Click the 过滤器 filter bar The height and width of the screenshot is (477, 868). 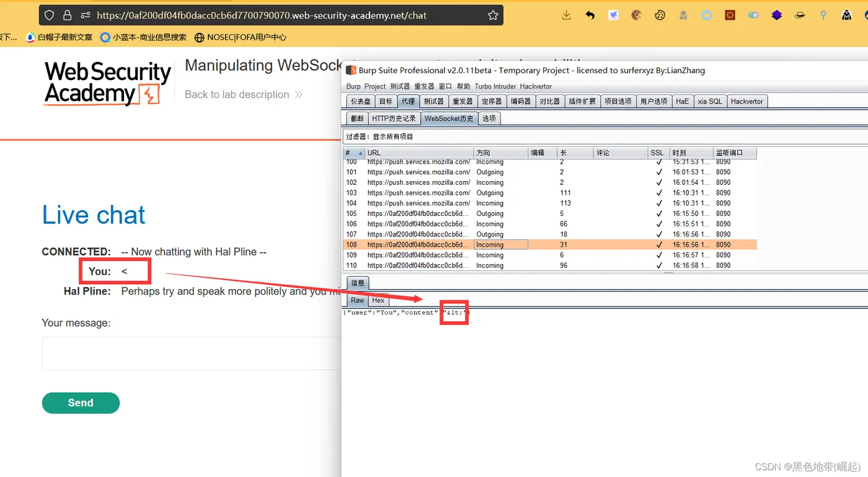point(604,136)
